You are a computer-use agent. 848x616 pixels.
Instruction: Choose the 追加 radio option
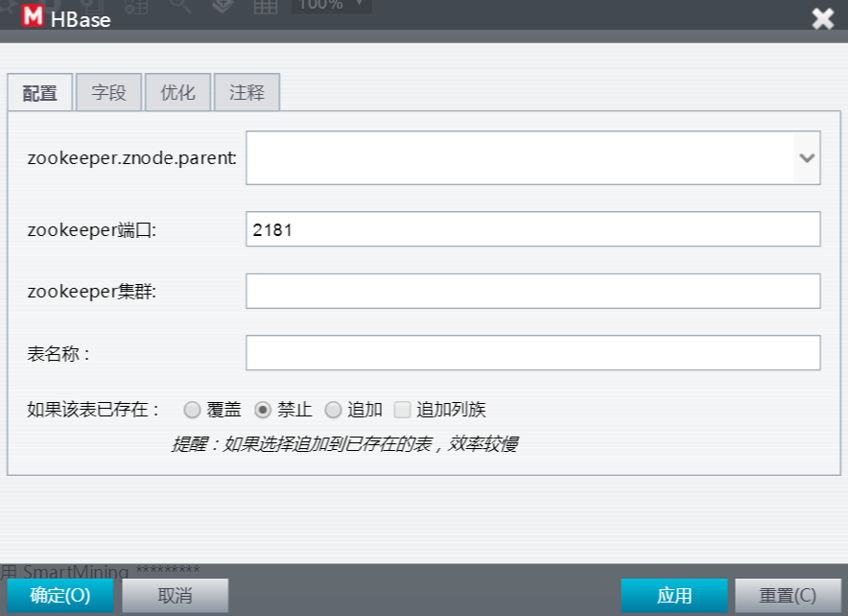333,410
